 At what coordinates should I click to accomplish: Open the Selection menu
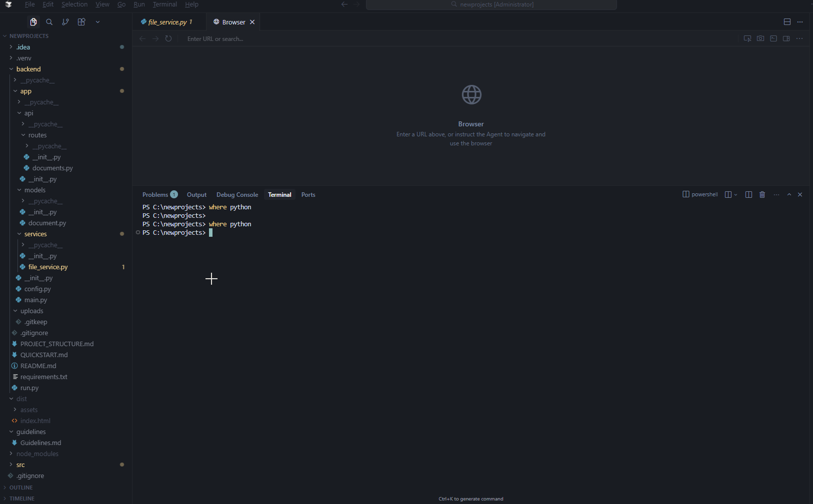(x=74, y=4)
